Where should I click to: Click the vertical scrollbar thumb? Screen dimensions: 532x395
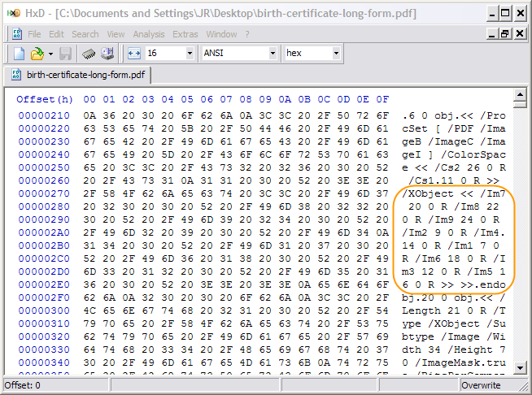click(x=520, y=104)
